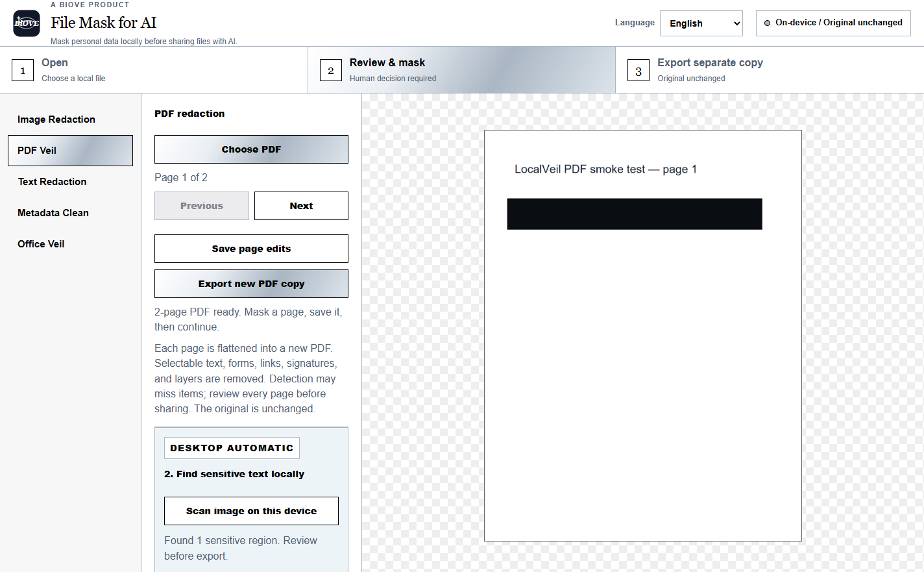This screenshot has width=924, height=572.
Task: Click the BIOVE app logo icon
Action: point(27,23)
